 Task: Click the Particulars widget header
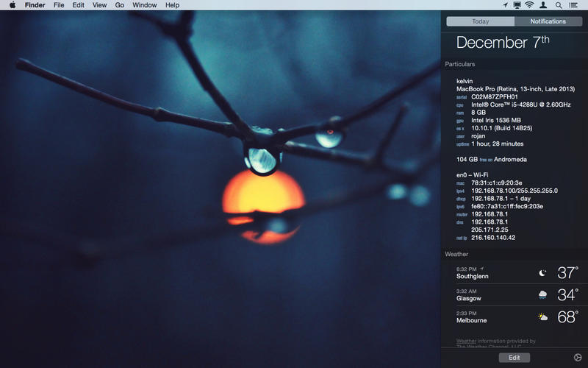click(460, 64)
